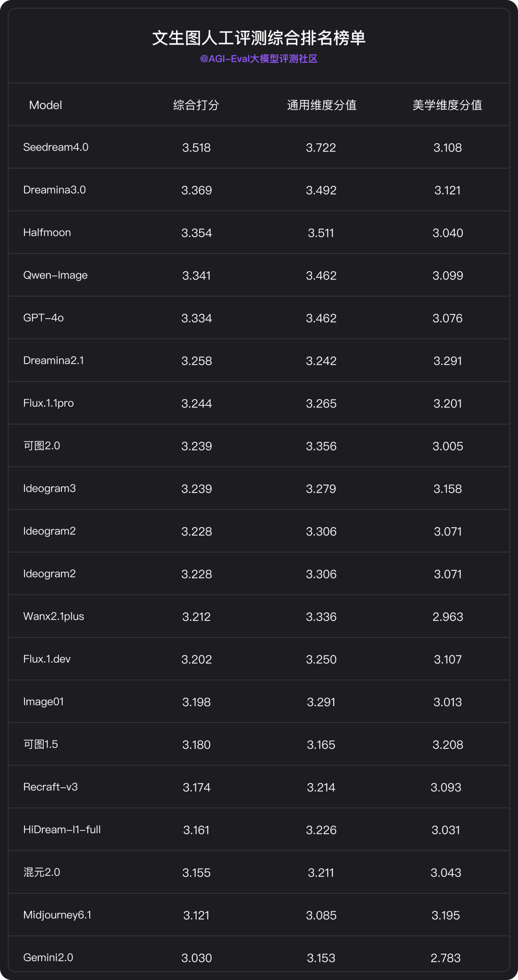Click the 文生图人工评测综合排名榜单 title
Screen dimensions: 518x980
259,38
